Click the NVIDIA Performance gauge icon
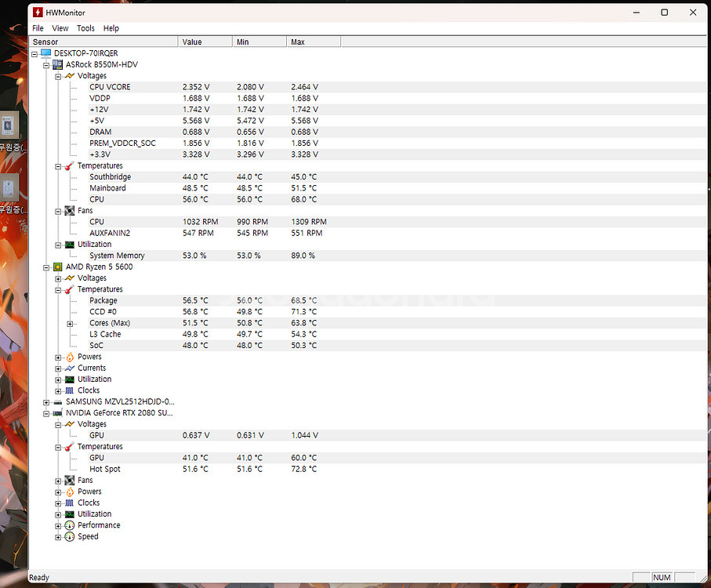The width and height of the screenshot is (711, 588). (70, 525)
